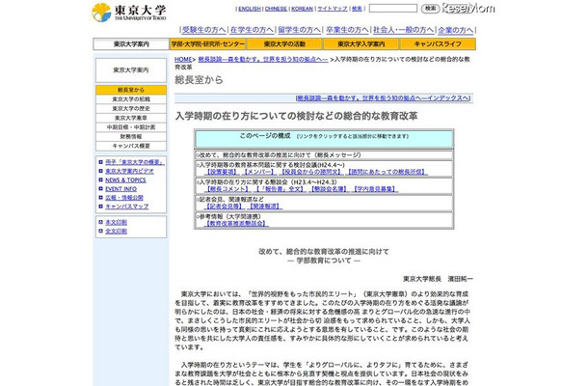This screenshot has height=386, width=588.
Task: Jump to 【関連報道】 link
Action: (x=265, y=207)
